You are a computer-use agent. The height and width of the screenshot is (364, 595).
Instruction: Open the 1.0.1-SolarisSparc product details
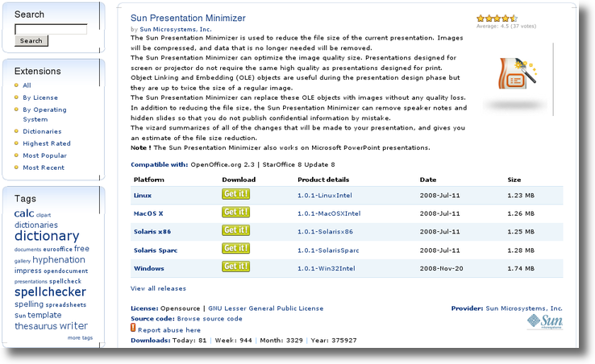pyautogui.click(x=328, y=250)
